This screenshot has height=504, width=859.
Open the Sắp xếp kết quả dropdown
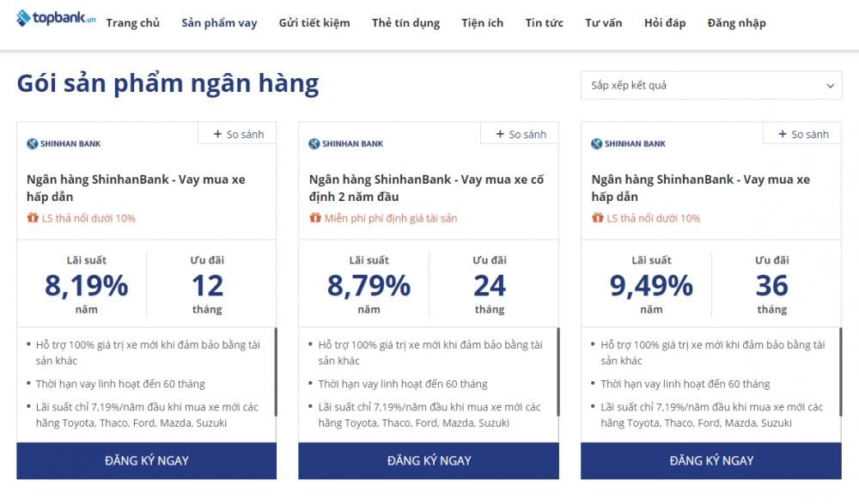pos(710,86)
